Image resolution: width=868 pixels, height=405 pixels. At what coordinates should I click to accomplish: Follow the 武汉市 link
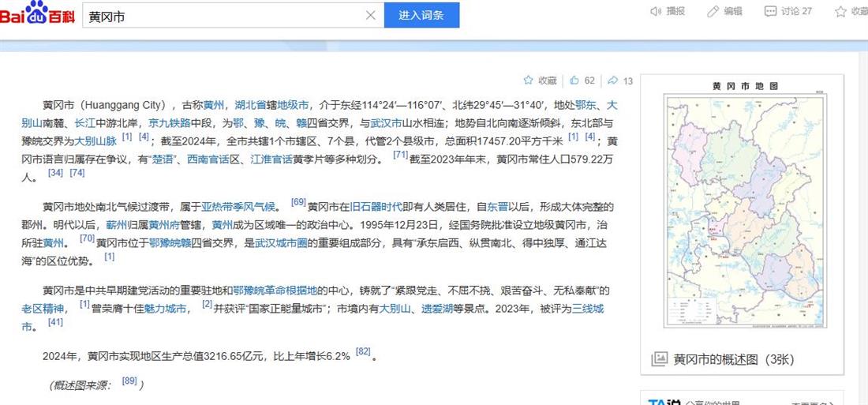386,123
